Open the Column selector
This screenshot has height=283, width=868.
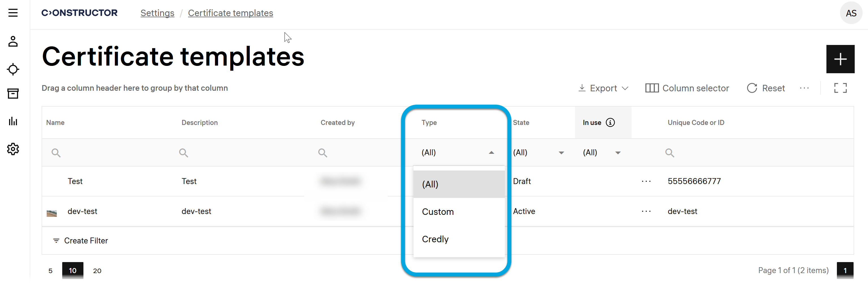pyautogui.click(x=687, y=88)
